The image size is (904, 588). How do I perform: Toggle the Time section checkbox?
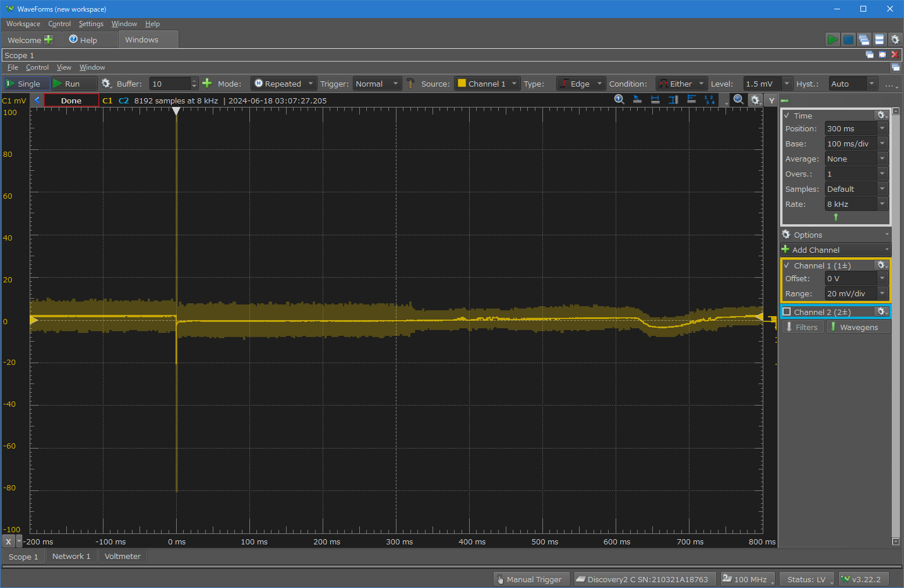coord(787,116)
